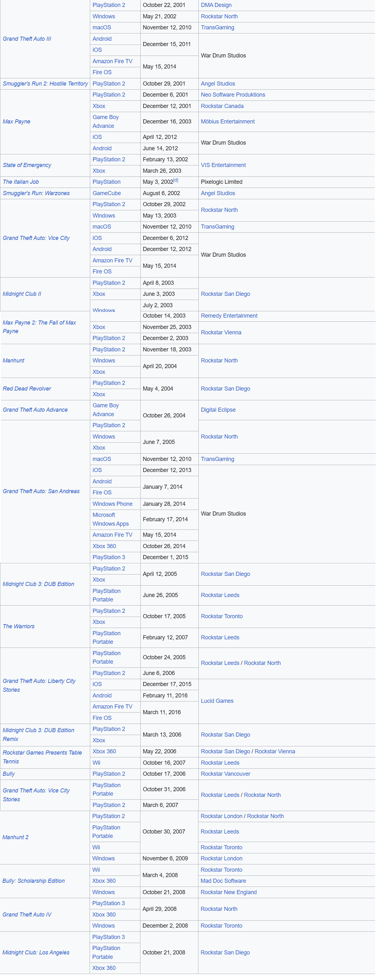Open Rockstar San Diego link beside Red Dead Revolver
Viewport: 376px width, 980px height.
tap(226, 389)
